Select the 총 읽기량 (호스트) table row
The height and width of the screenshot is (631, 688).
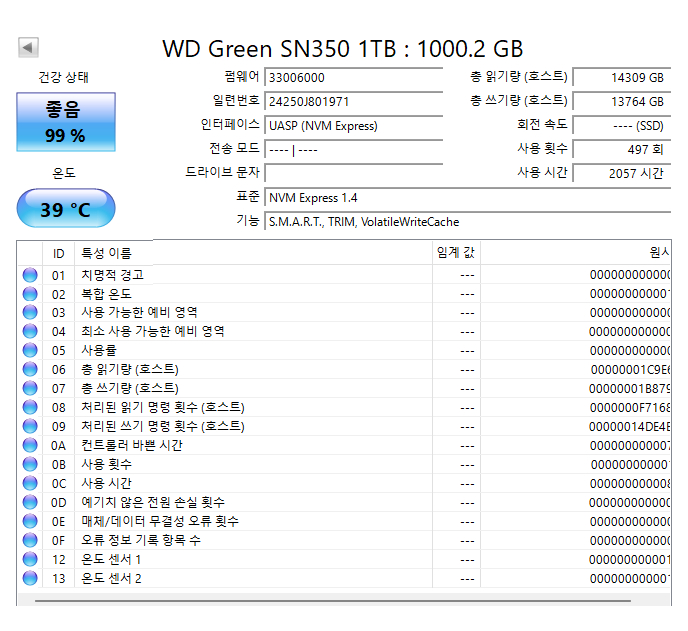click(344, 369)
